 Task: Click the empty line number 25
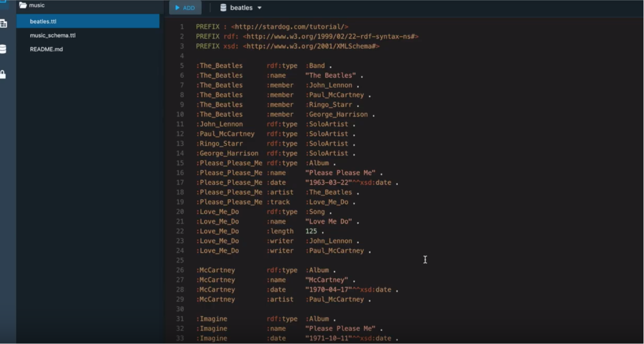[180, 261]
